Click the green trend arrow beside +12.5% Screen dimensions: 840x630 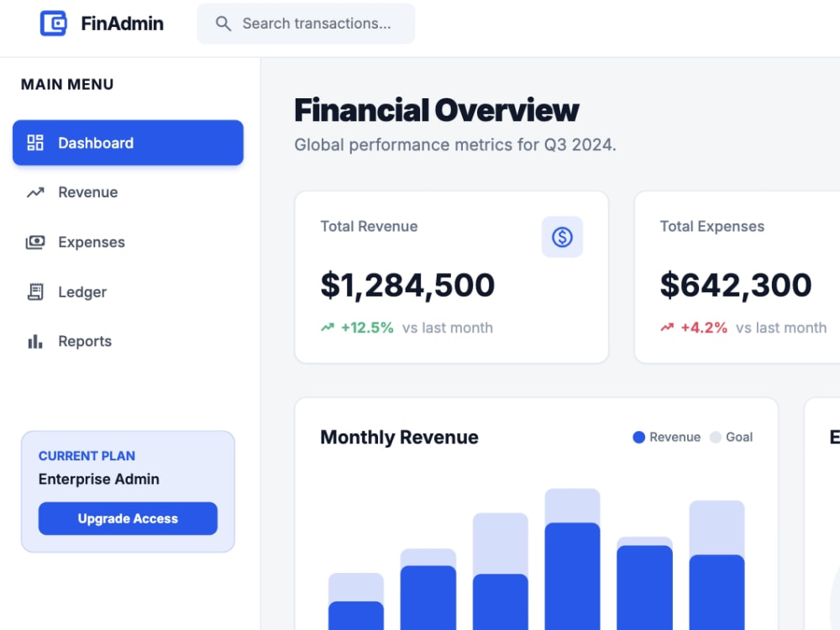coord(328,328)
